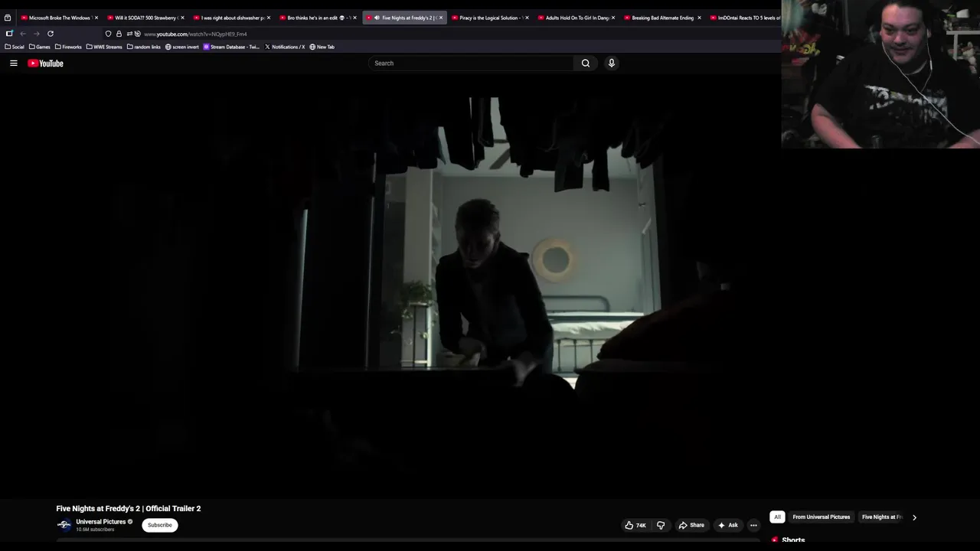Close the Microsoft Broke The Windows tab
980x551 pixels.
(x=96, y=18)
